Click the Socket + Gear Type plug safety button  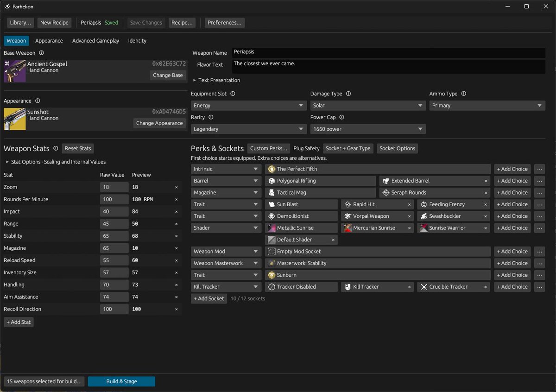tap(348, 148)
